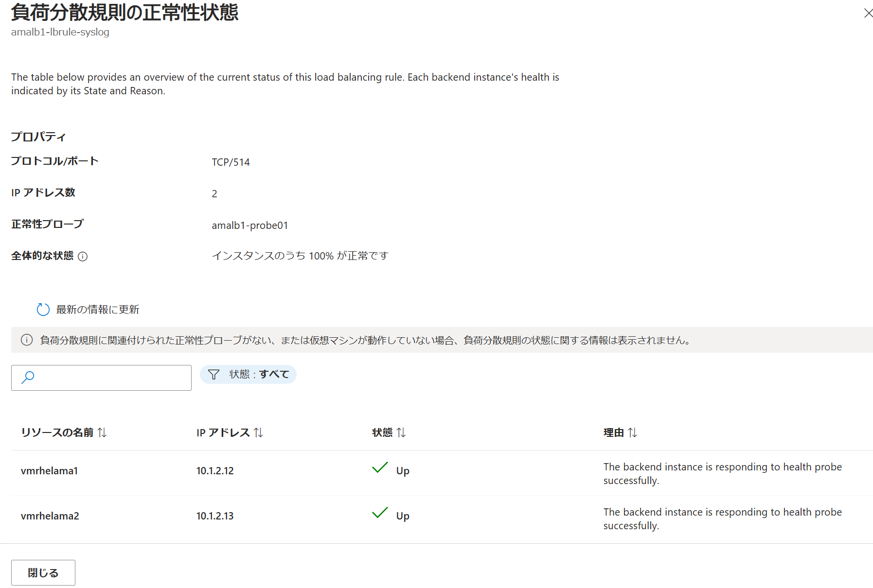This screenshot has height=588, width=873.
Task: Click the TCP/514 protocol value
Action: [231, 162]
